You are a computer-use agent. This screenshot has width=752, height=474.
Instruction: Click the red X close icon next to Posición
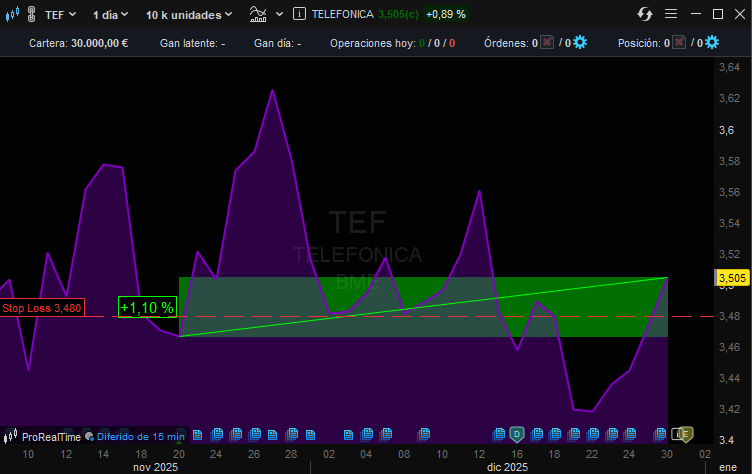point(679,43)
